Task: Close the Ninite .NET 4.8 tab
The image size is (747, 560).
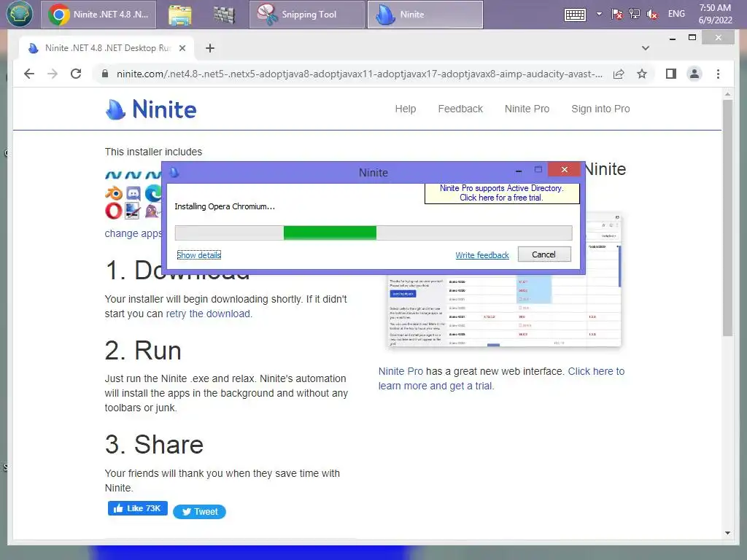Action: tap(182, 48)
